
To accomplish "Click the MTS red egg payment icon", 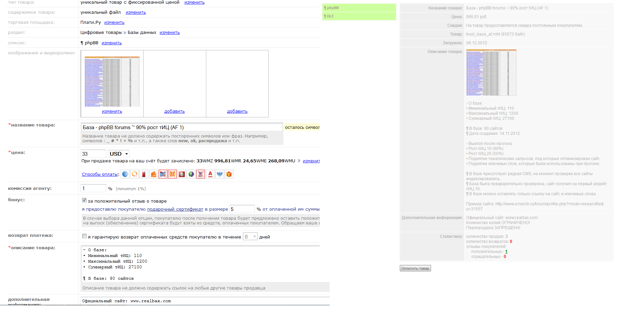I will 182,174.
